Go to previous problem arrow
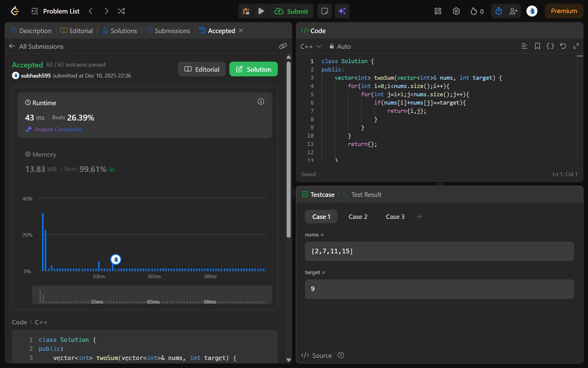The width and height of the screenshot is (588, 368). pos(91,11)
